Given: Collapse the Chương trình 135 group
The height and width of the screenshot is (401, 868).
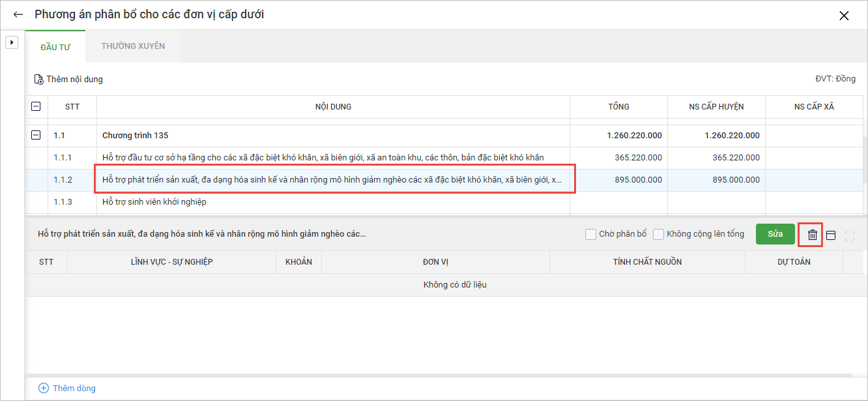Looking at the screenshot, I should pos(36,135).
